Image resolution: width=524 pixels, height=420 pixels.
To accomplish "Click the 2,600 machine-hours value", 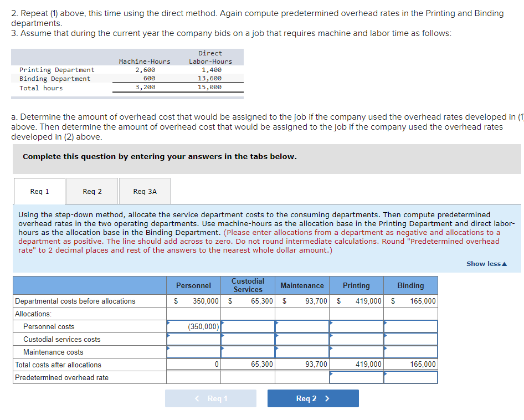I will point(145,70).
